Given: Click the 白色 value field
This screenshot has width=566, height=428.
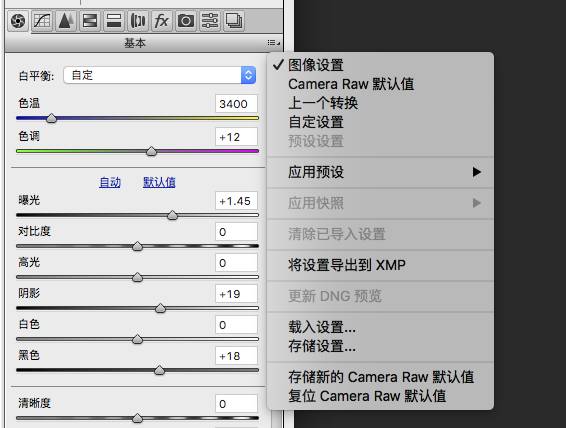Looking at the screenshot, I should [x=236, y=325].
